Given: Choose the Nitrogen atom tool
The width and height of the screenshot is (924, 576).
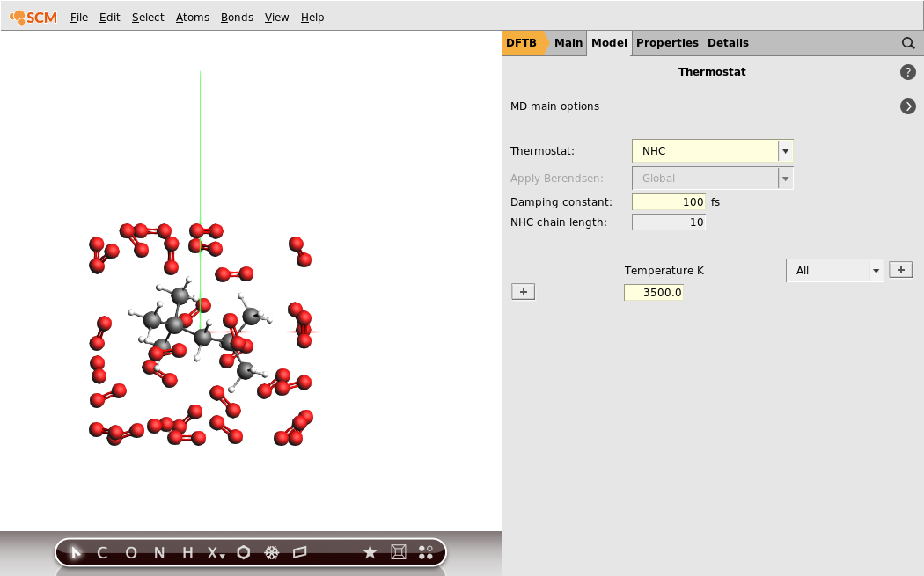Looking at the screenshot, I should tap(159, 552).
